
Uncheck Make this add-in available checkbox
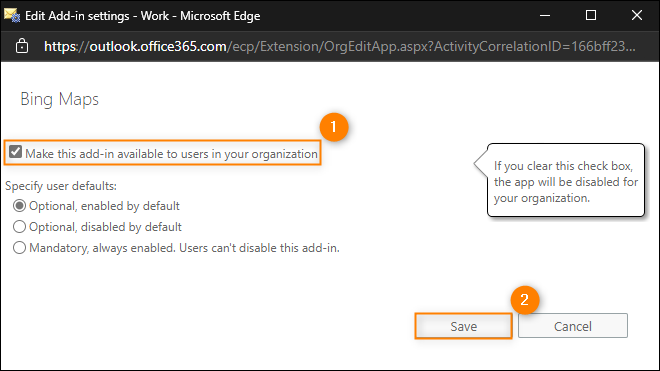click(x=16, y=152)
